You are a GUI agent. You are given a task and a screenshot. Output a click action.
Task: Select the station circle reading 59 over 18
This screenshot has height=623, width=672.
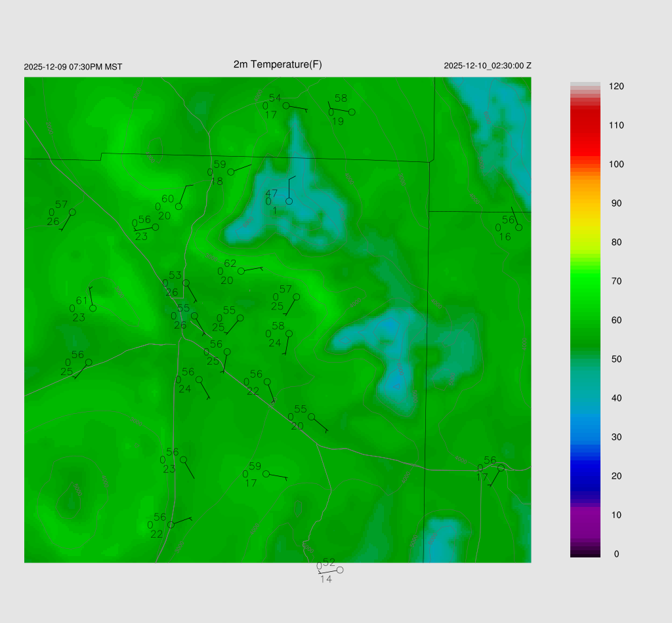point(230,172)
